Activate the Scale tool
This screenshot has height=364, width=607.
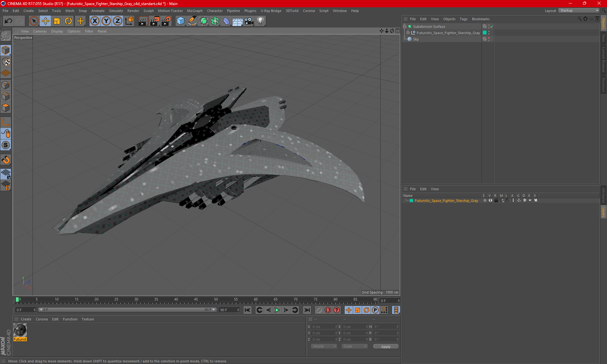(57, 21)
